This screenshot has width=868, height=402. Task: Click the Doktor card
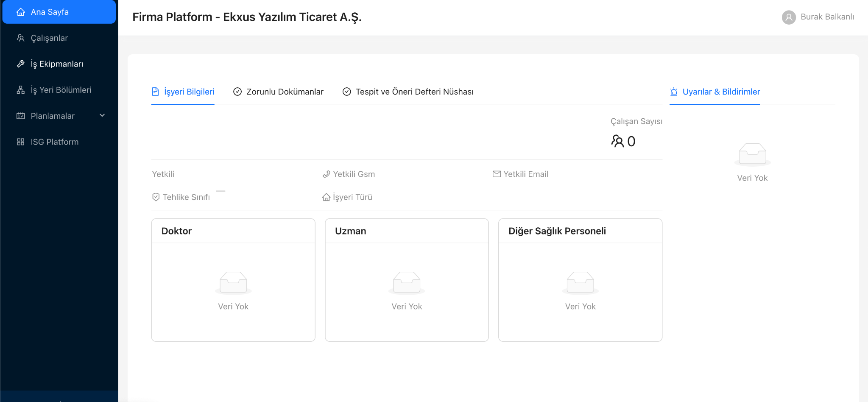233,280
